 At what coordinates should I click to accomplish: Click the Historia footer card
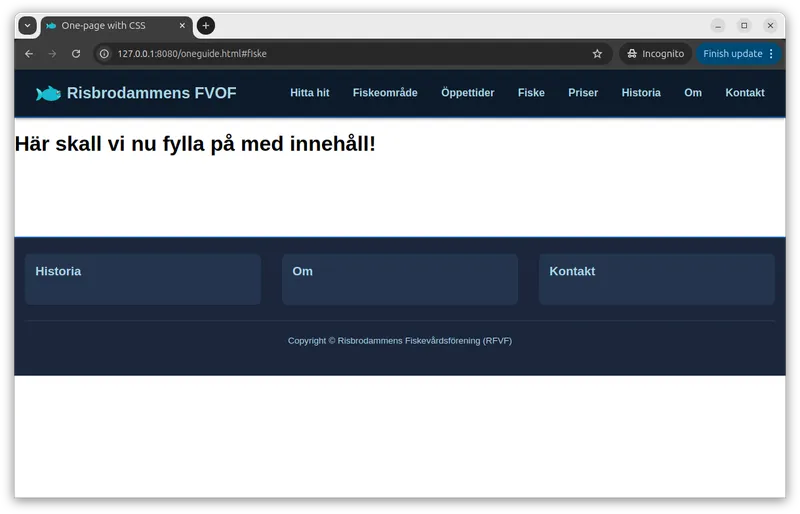tap(142, 278)
